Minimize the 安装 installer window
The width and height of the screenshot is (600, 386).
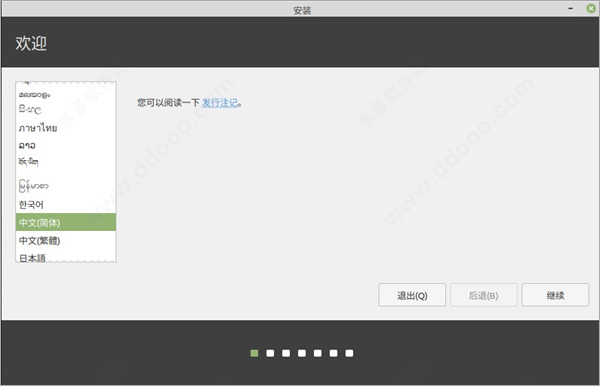click(x=571, y=8)
